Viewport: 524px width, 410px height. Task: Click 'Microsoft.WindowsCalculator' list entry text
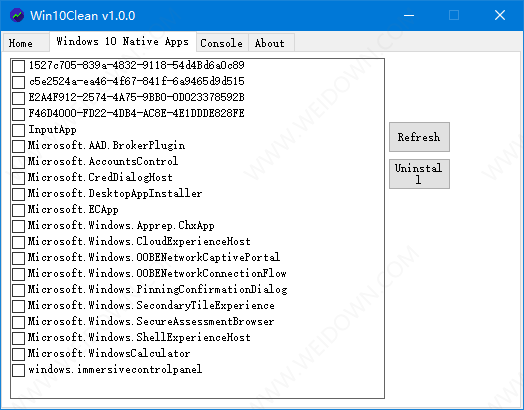109,353
